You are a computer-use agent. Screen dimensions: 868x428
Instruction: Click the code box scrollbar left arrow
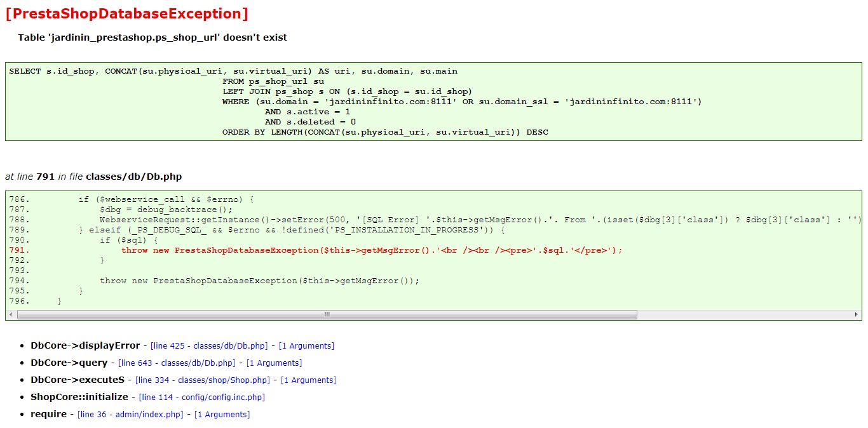(x=11, y=314)
